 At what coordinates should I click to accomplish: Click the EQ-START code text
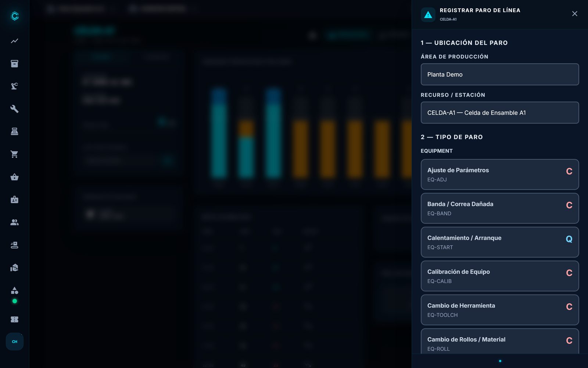pos(440,247)
